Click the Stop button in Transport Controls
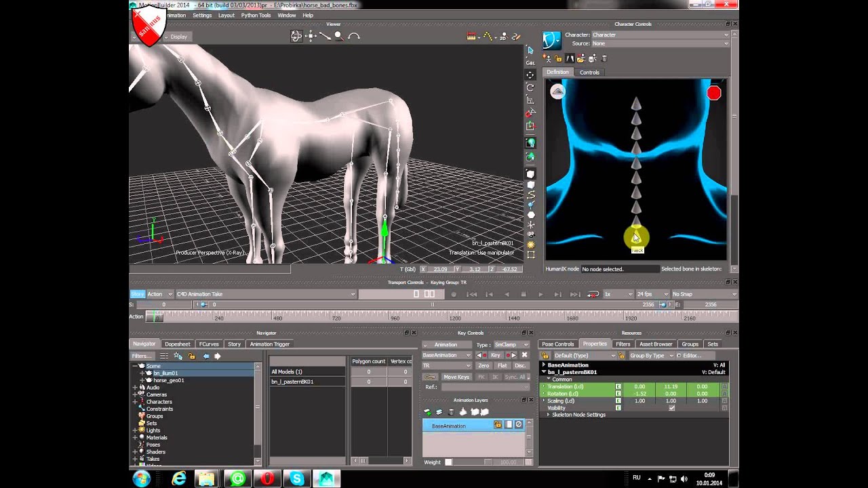Image resolution: width=868 pixels, height=488 pixels. pos(524,294)
